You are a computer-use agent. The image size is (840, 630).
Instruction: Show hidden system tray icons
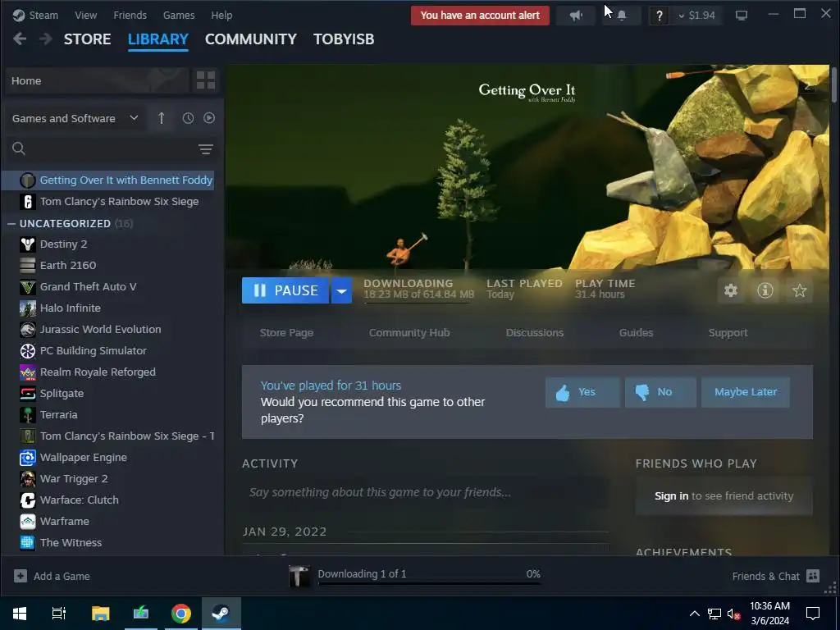[694, 614]
